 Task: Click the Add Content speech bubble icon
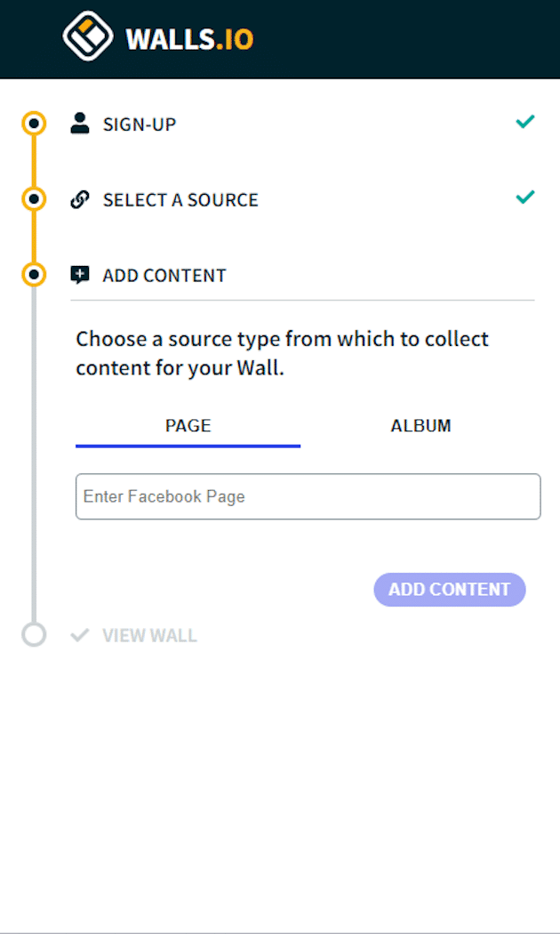(80, 275)
